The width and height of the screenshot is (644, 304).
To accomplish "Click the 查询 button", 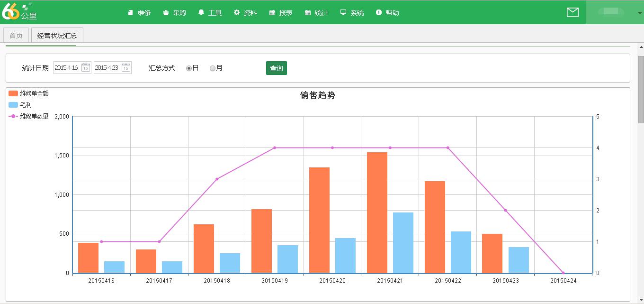I will 276,68.
